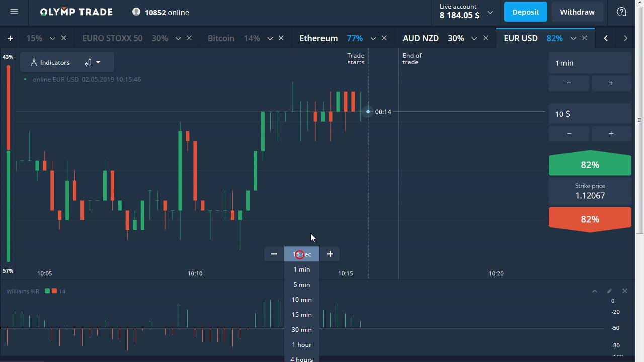Image resolution: width=644 pixels, height=362 pixels.
Task: Edit Williams %R indicator settings pencil
Action: 609,291
